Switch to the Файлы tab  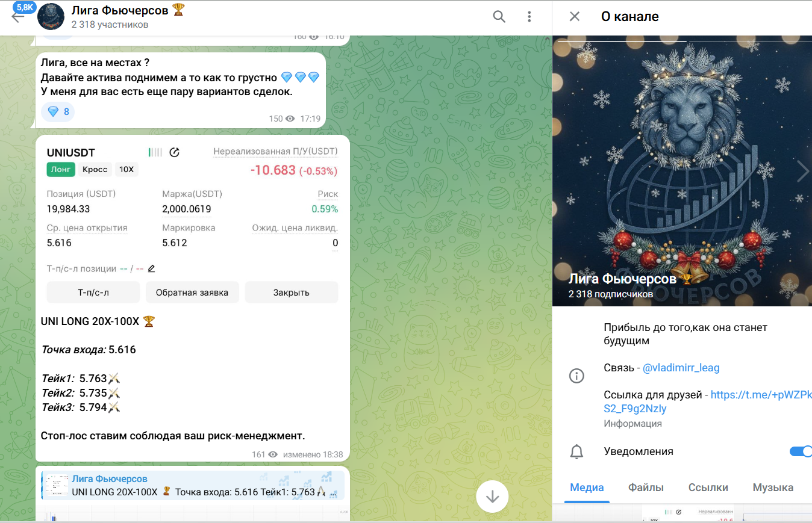646,487
